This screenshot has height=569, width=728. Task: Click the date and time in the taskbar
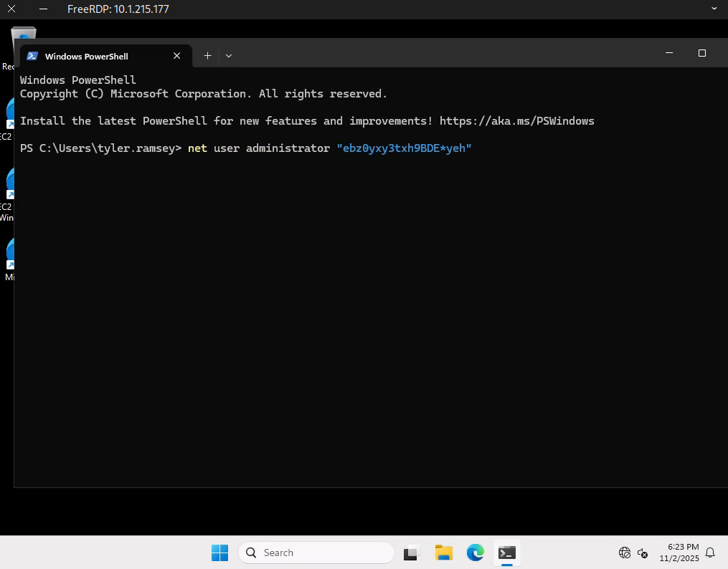click(x=678, y=553)
